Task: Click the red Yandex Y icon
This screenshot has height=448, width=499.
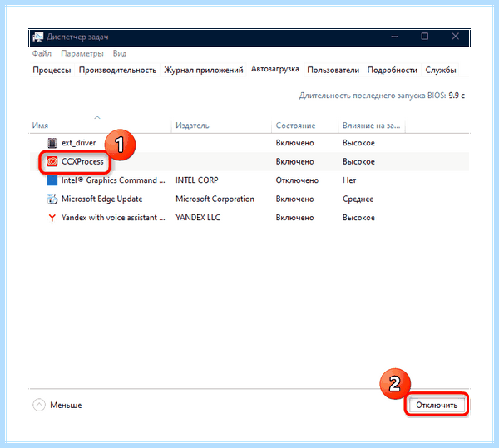Action: point(52,218)
